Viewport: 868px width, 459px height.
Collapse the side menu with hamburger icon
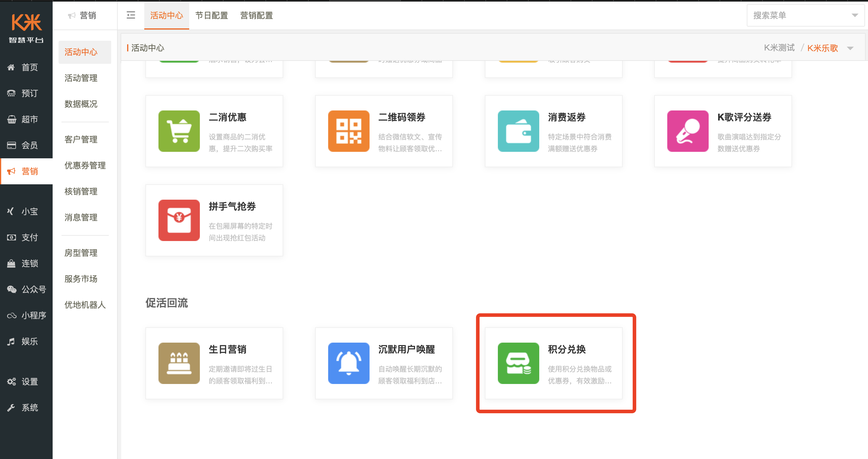pyautogui.click(x=131, y=15)
